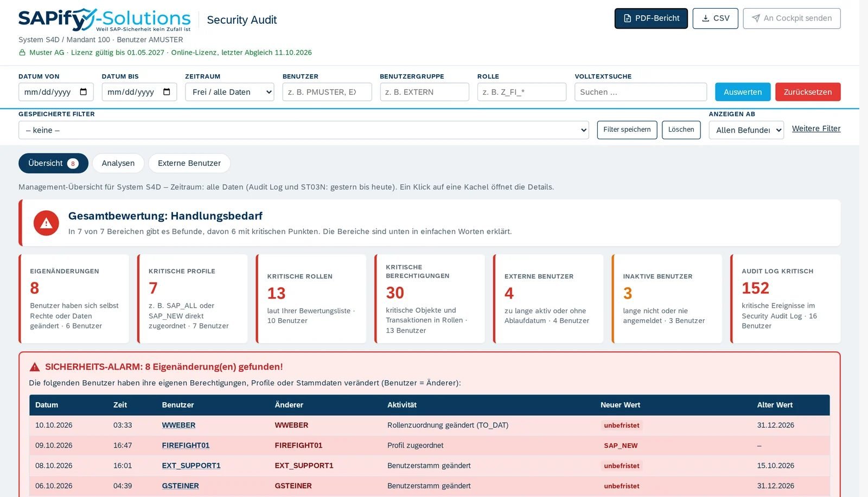Open the Weitere Filter link
868x497 pixels.
[816, 128]
